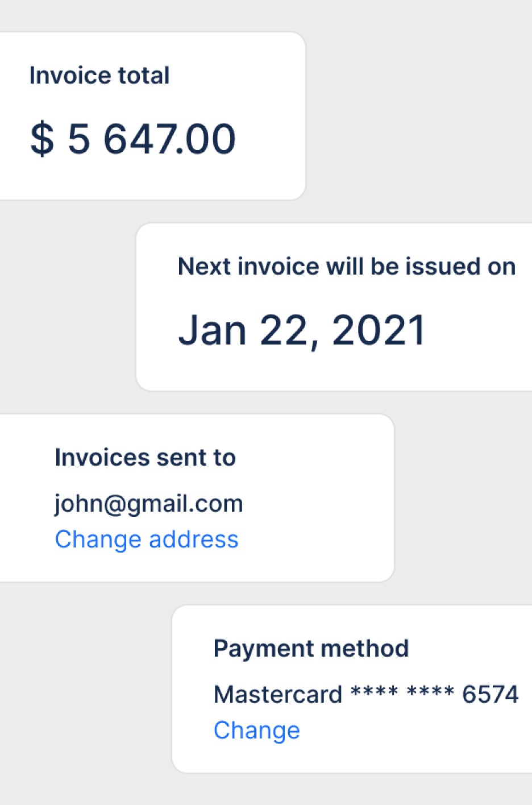This screenshot has width=532, height=805.
Task: Click the masked card number asterisks
Action: point(402,692)
